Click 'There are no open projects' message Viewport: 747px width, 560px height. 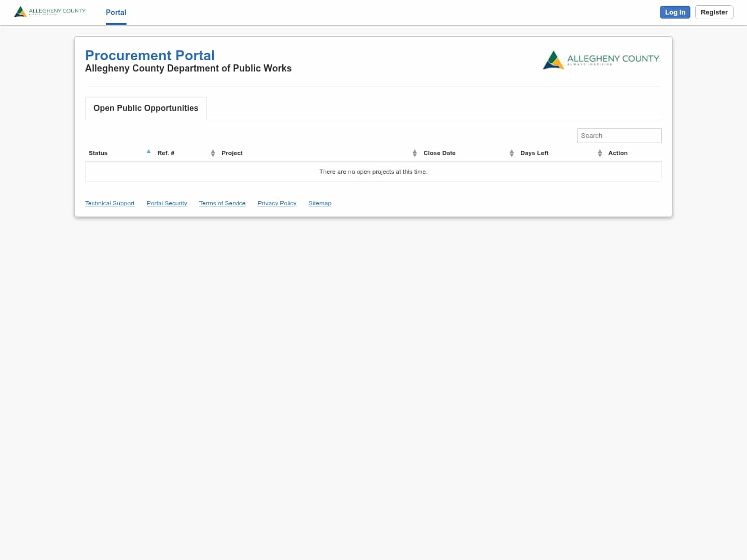tap(374, 172)
